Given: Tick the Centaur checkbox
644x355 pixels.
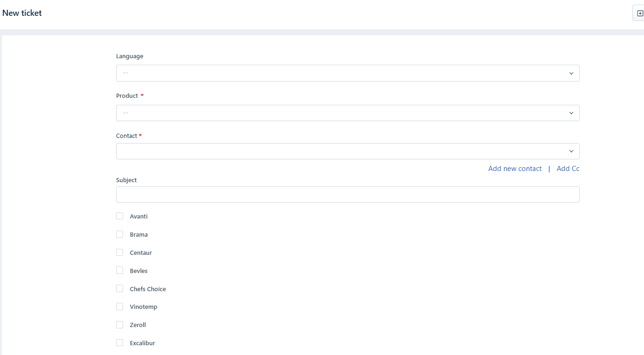Looking at the screenshot, I should tap(120, 253).
